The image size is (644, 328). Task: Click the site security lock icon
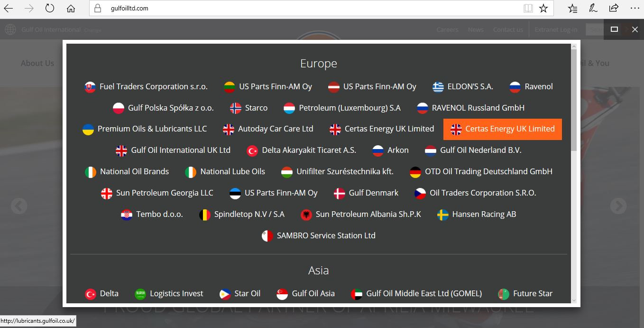[98, 8]
